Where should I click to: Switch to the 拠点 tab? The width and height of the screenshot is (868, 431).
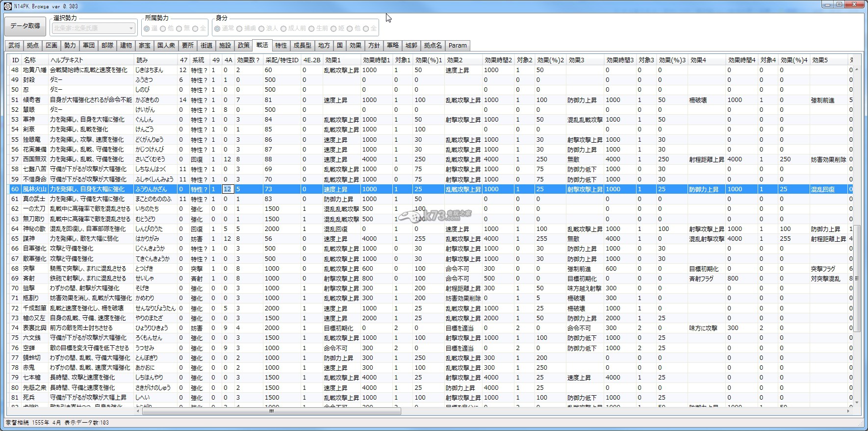(33, 46)
